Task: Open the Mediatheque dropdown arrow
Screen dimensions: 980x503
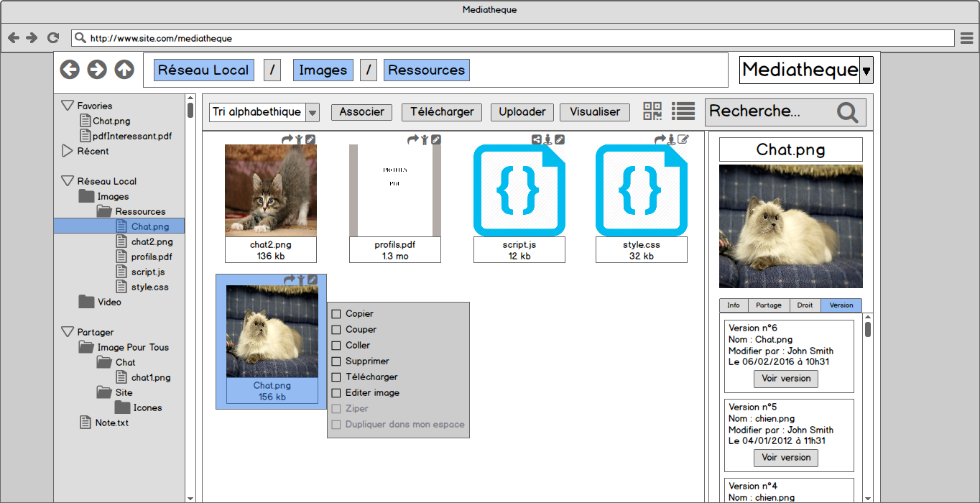Action: click(x=866, y=70)
